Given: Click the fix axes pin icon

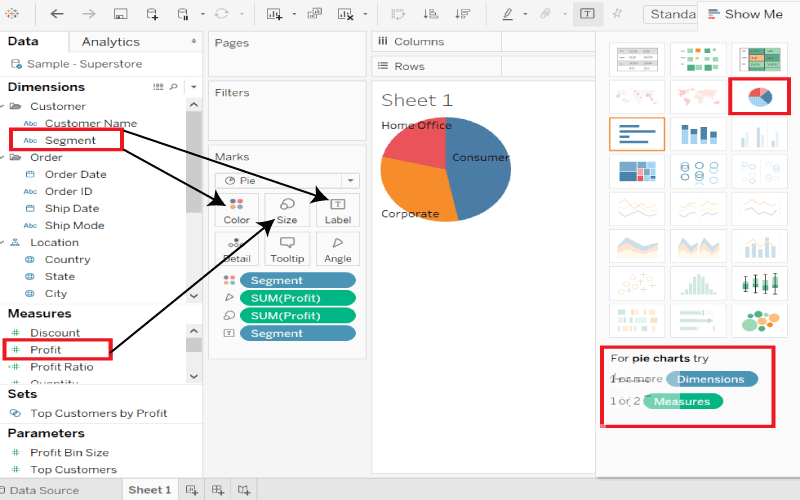Looking at the screenshot, I should (617, 14).
